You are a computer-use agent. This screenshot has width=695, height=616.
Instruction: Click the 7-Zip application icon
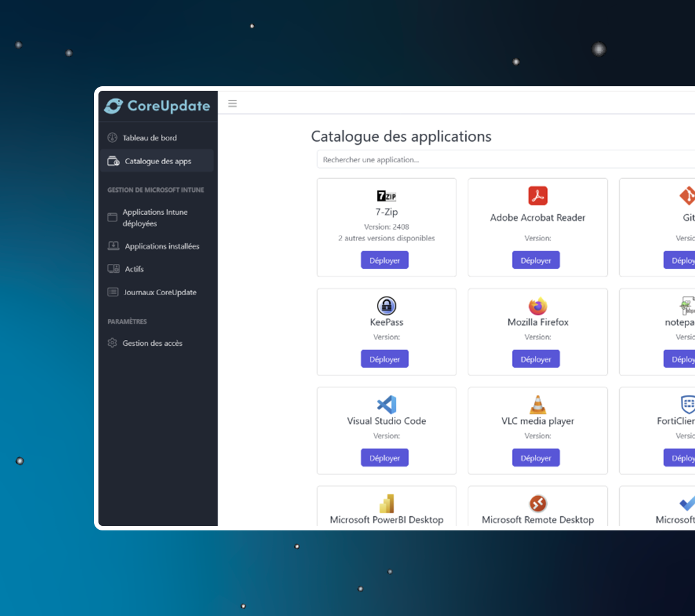tap(386, 196)
